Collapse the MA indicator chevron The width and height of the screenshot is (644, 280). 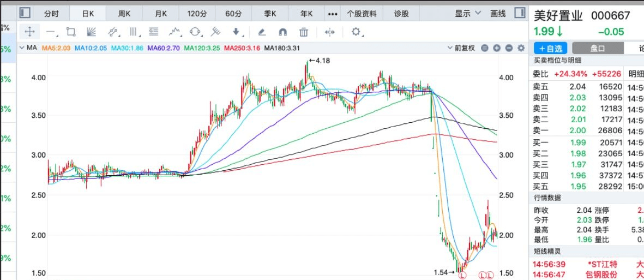pos(22,48)
